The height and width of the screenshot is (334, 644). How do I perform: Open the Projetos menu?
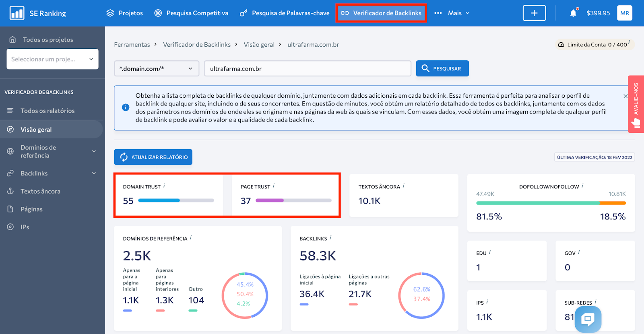[124, 13]
